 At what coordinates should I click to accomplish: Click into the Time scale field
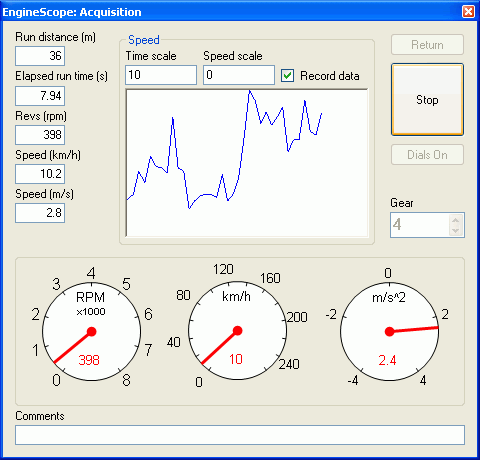point(161,75)
